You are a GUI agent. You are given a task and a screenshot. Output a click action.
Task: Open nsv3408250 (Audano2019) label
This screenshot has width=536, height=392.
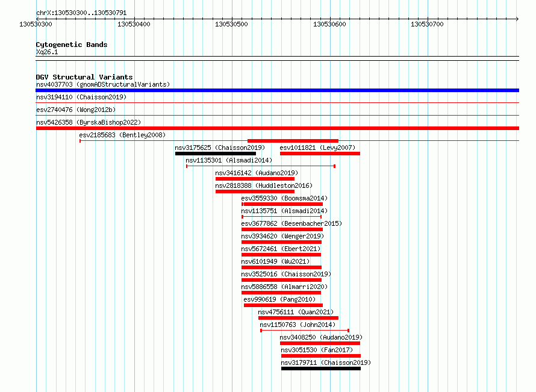tap(321, 337)
